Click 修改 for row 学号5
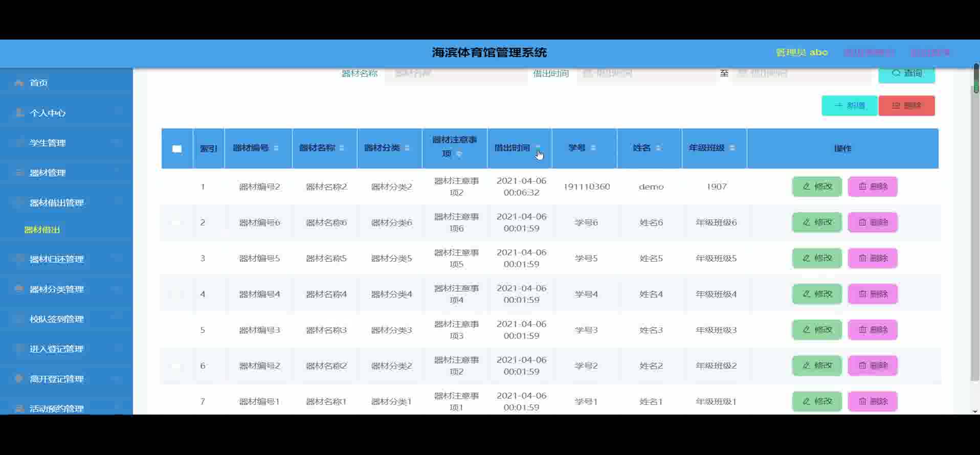 (x=817, y=258)
